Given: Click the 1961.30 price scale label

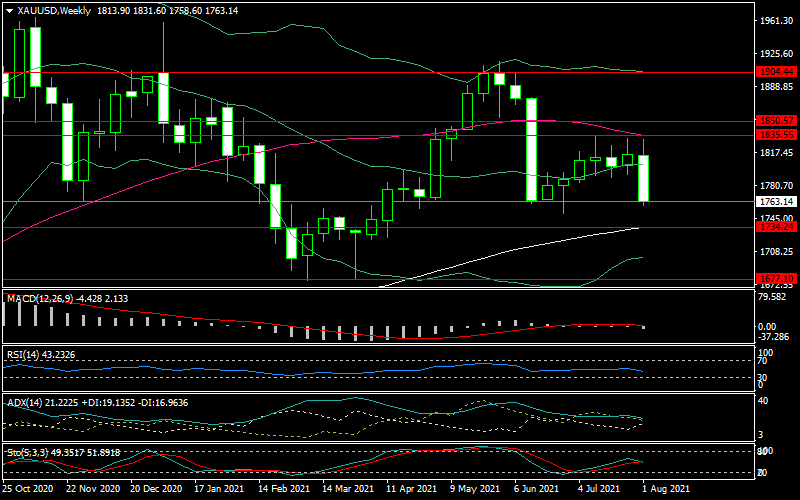Looking at the screenshot, I should pyautogui.click(x=777, y=21).
